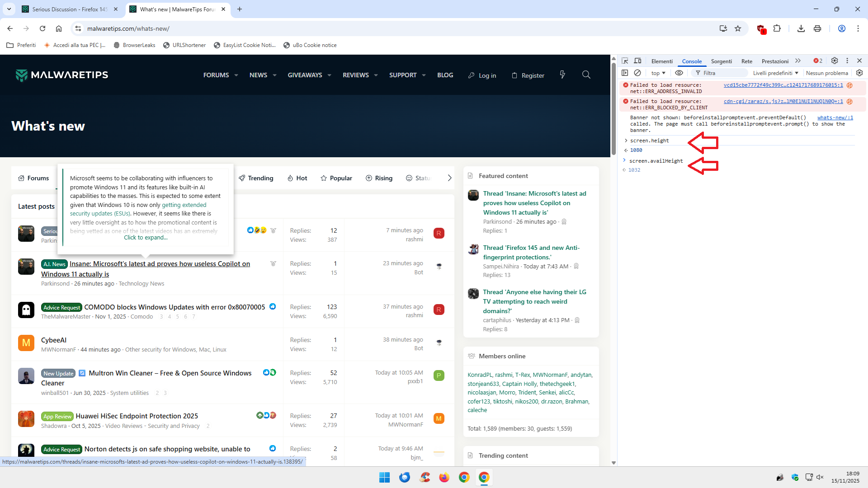Open the Chrome profile icon
868x488 pixels.
pyautogui.click(x=842, y=28)
